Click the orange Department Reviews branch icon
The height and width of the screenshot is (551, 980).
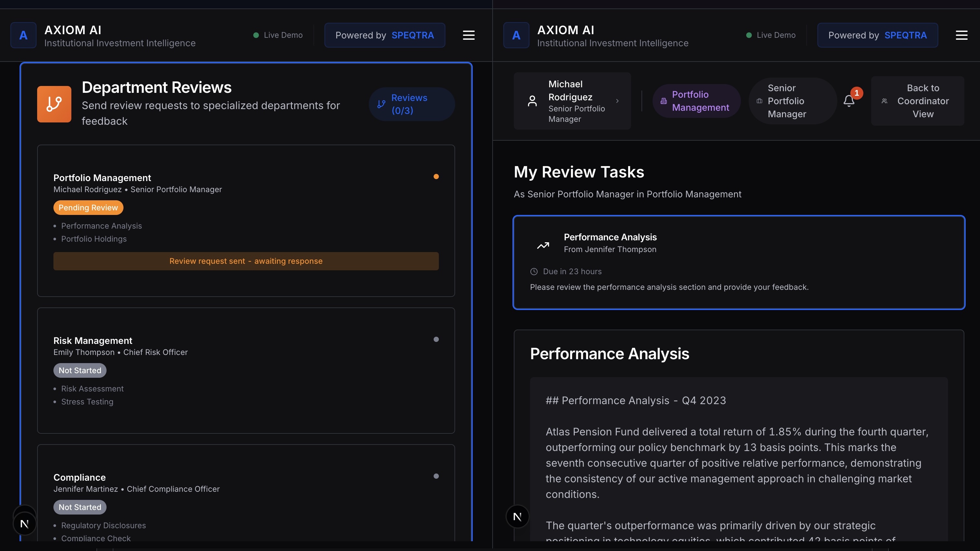[54, 104]
